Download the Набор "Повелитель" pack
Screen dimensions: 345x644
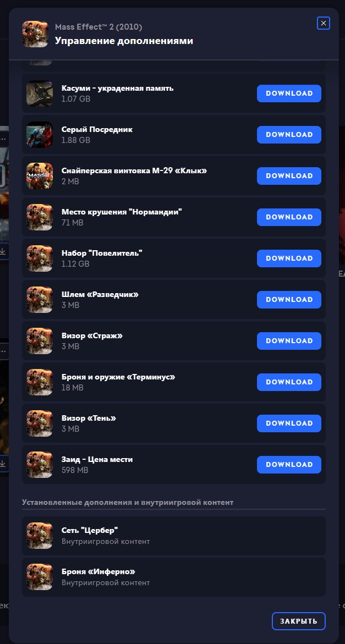pyautogui.click(x=289, y=258)
